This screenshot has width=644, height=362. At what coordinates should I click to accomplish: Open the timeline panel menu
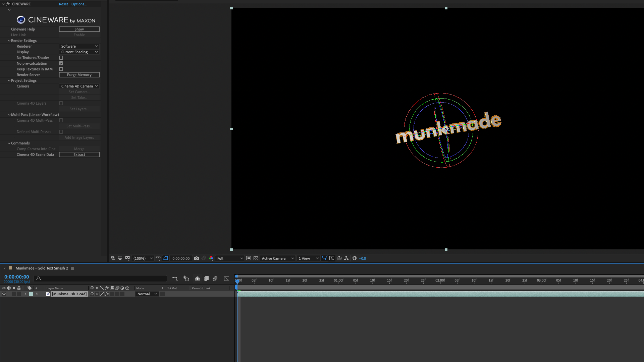coord(73,268)
